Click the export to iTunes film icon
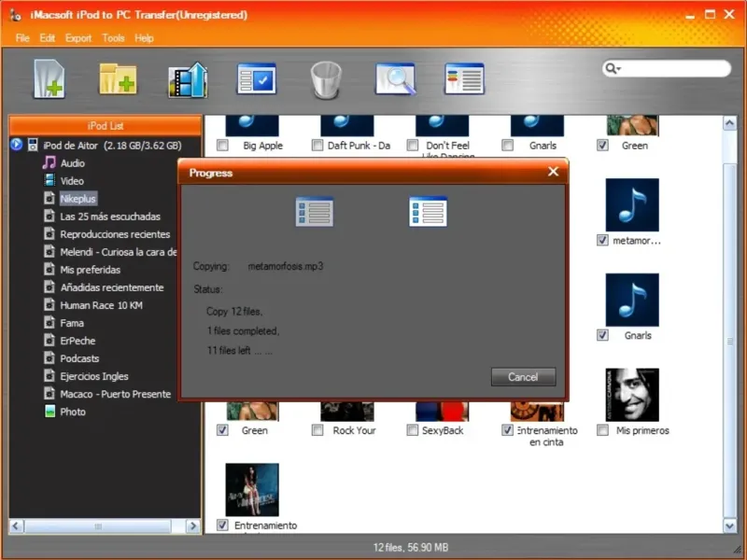Image resolution: width=747 pixels, height=560 pixels. click(187, 79)
